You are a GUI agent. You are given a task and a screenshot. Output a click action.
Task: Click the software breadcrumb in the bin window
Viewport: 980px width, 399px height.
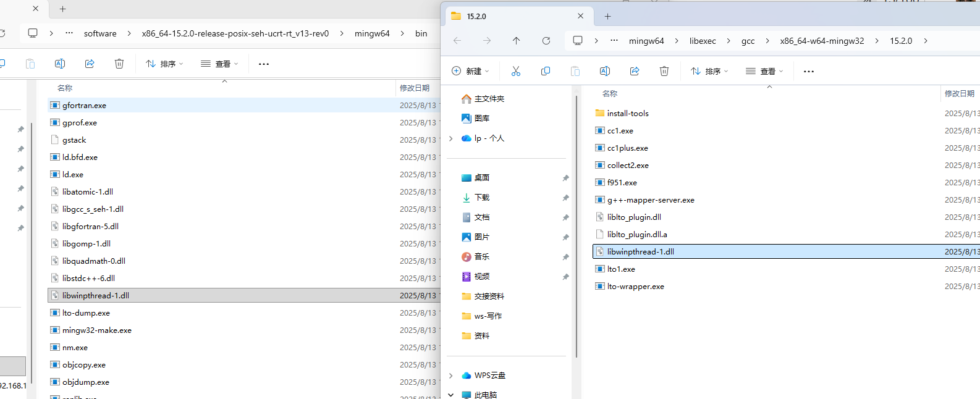(100, 33)
